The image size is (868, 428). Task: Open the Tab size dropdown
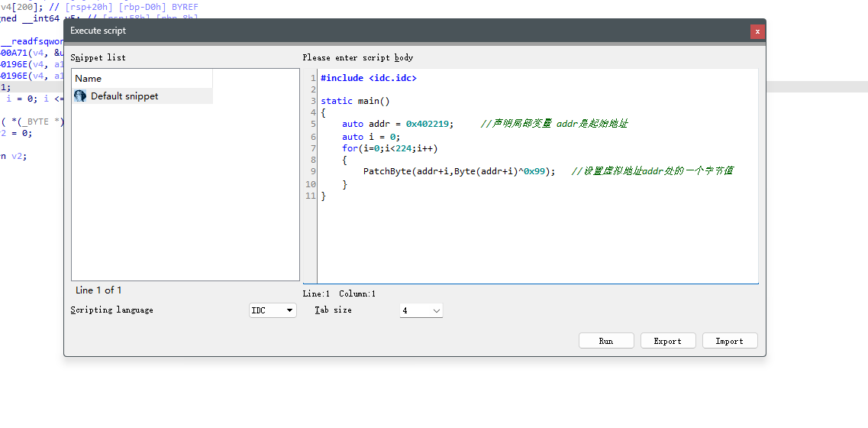pos(421,310)
